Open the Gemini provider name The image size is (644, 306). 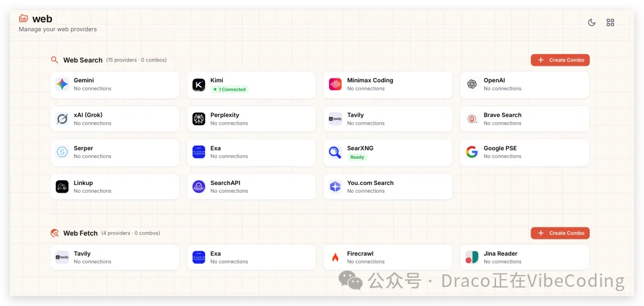tap(84, 81)
